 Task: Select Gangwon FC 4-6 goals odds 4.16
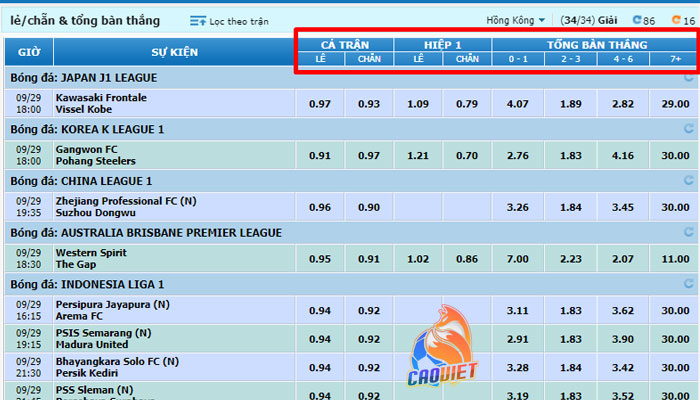click(x=623, y=155)
